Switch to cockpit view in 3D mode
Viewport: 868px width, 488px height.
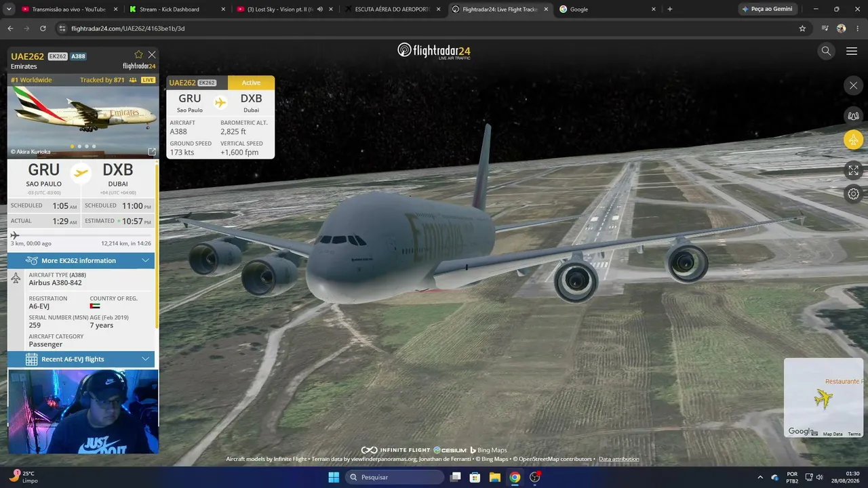tap(853, 116)
